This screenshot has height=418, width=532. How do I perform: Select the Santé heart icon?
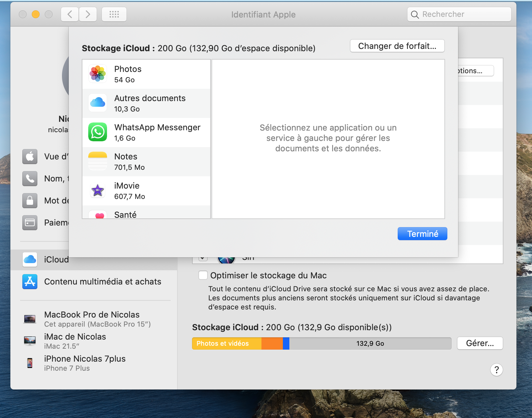[x=100, y=215]
